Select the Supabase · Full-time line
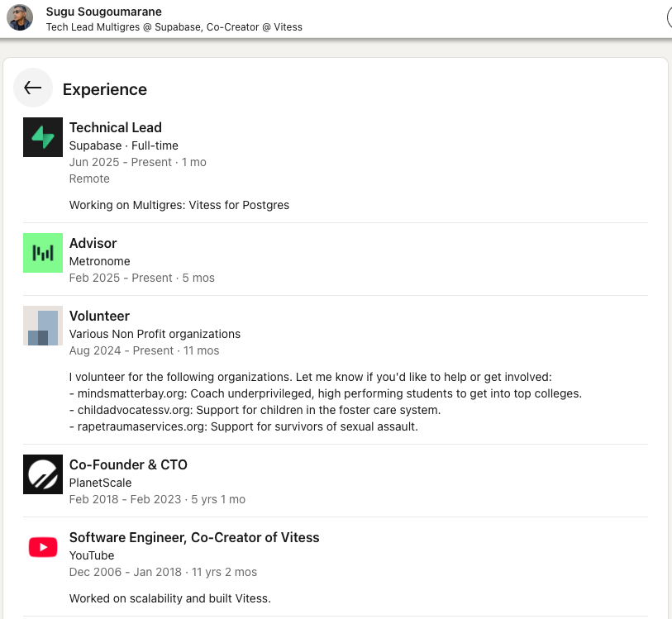The height and width of the screenshot is (619, 672). 123,145
